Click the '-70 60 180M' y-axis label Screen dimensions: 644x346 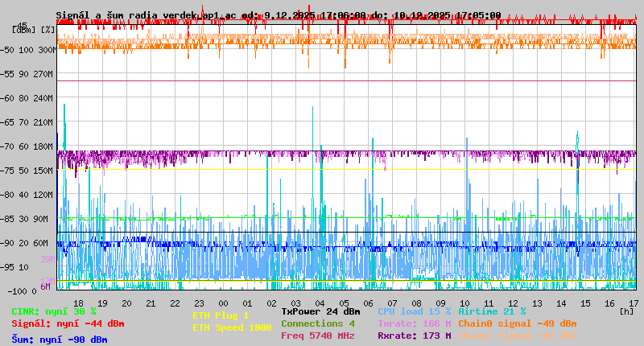27,146
